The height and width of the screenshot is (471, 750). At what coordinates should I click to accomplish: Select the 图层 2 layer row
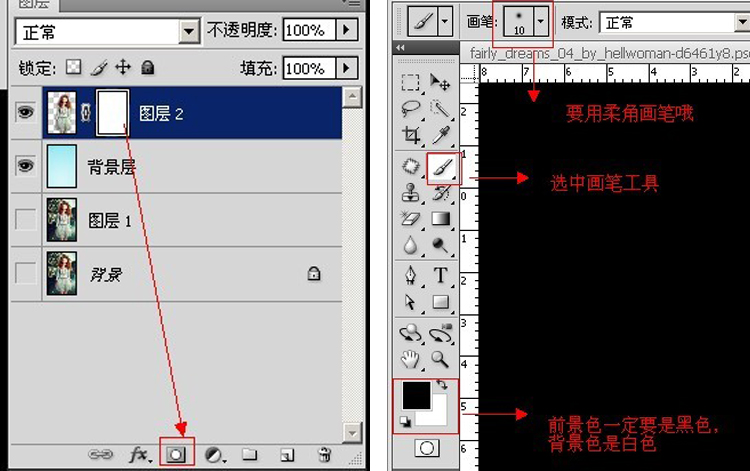pyautogui.click(x=192, y=113)
